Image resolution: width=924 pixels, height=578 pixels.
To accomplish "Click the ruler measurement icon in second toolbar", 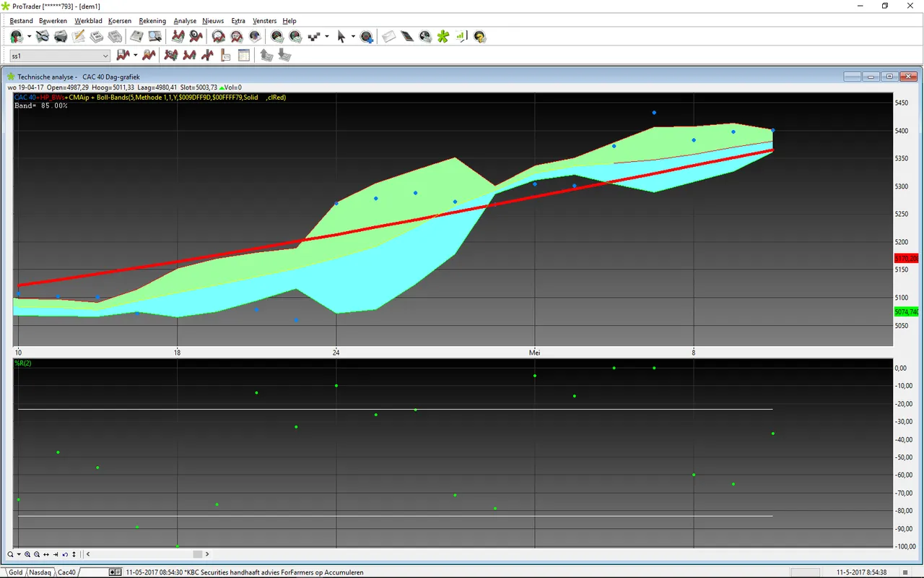I will (x=226, y=55).
